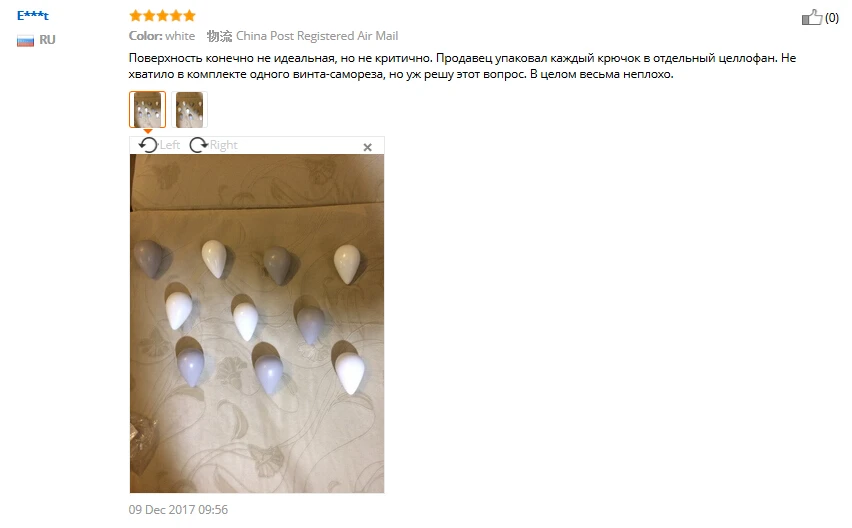Click the Russian flag icon
852x528 pixels.
(25, 40)
